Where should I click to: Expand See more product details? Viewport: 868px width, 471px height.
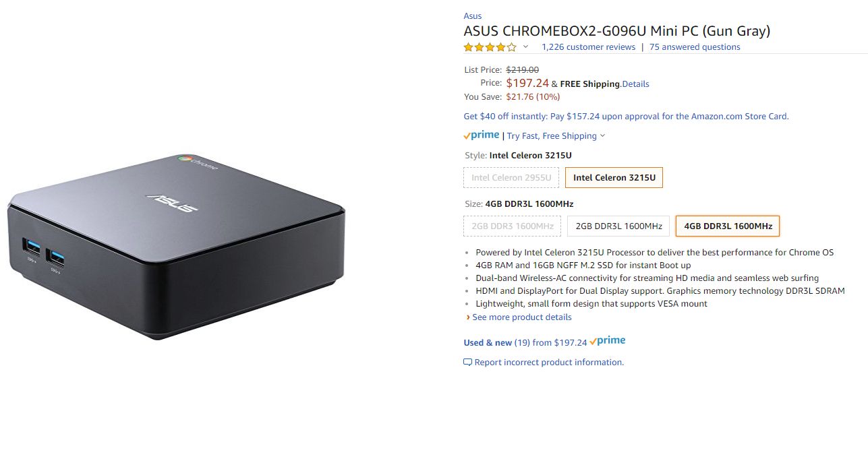pyautogui.click(x=521, y=317)
